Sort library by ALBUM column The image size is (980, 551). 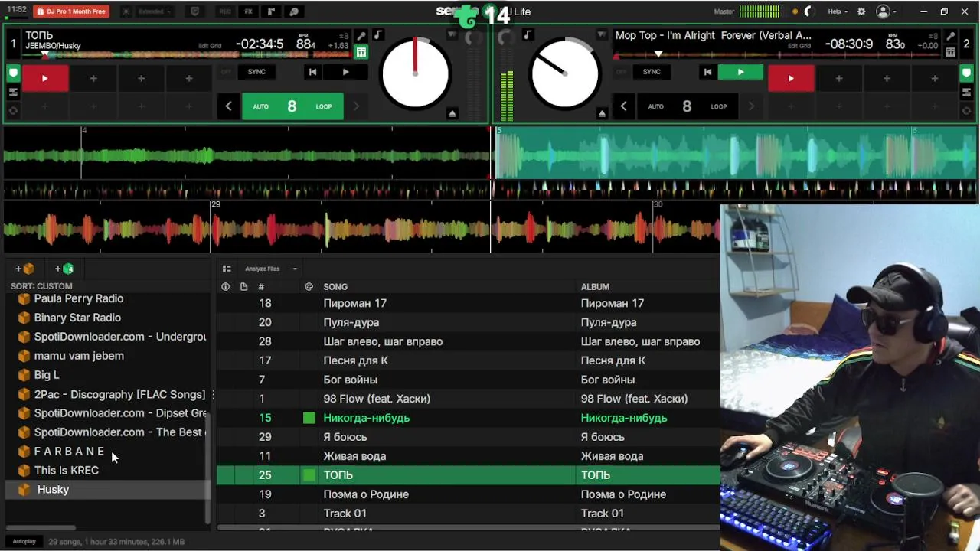tap(595, 287)
